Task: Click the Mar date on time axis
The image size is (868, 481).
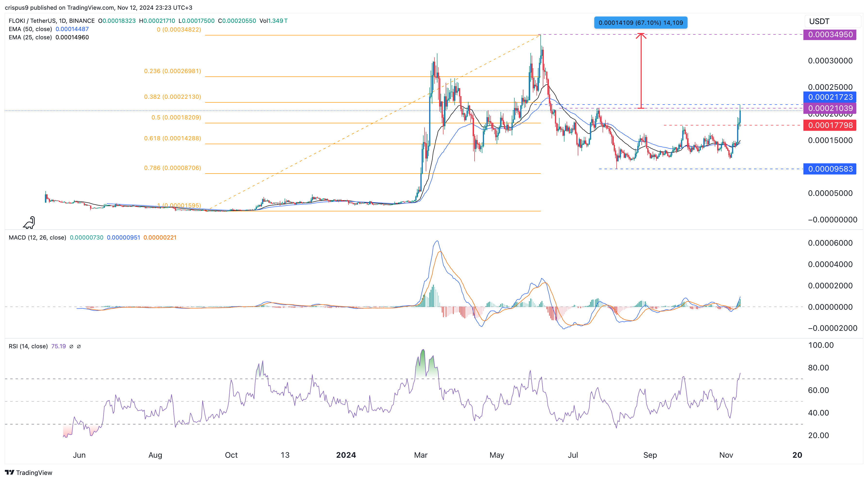Action: click(421, 455)
